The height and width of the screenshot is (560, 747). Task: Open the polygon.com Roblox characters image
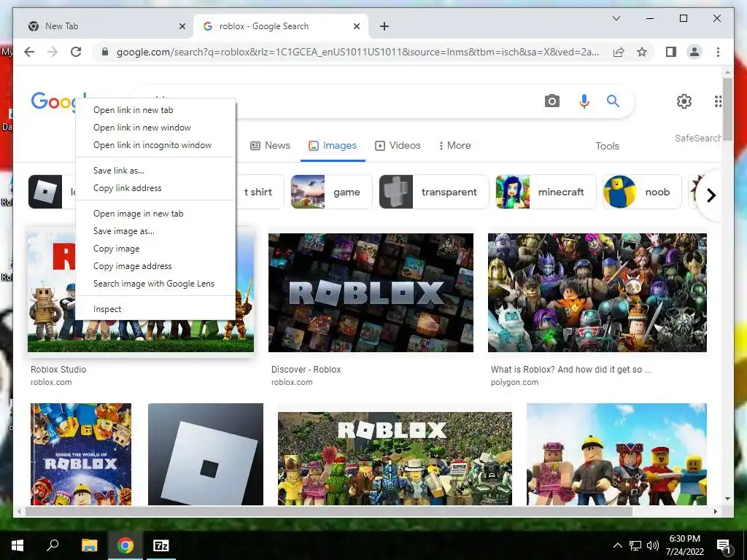(x=597, y=293)
